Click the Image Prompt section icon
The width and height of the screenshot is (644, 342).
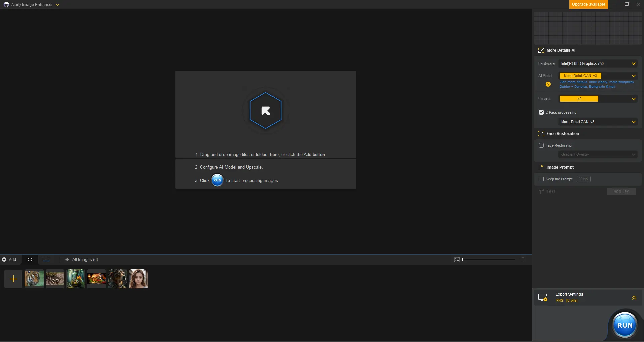pos(541,167)
